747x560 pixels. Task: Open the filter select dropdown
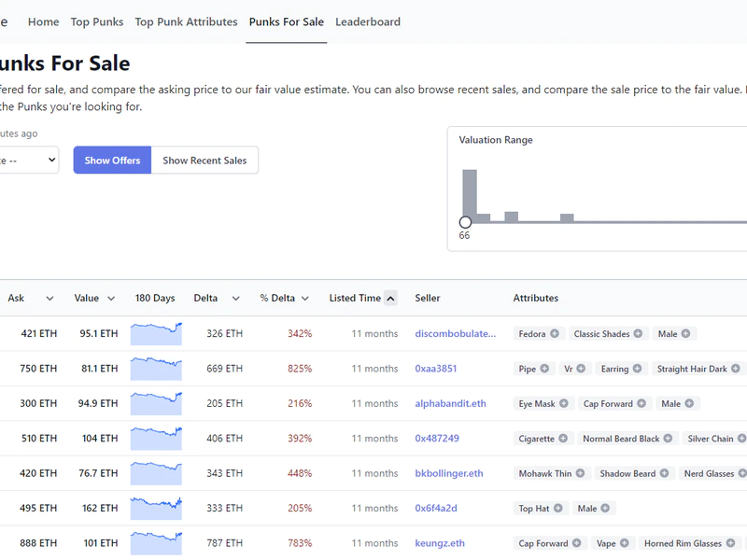pos(29,160)
